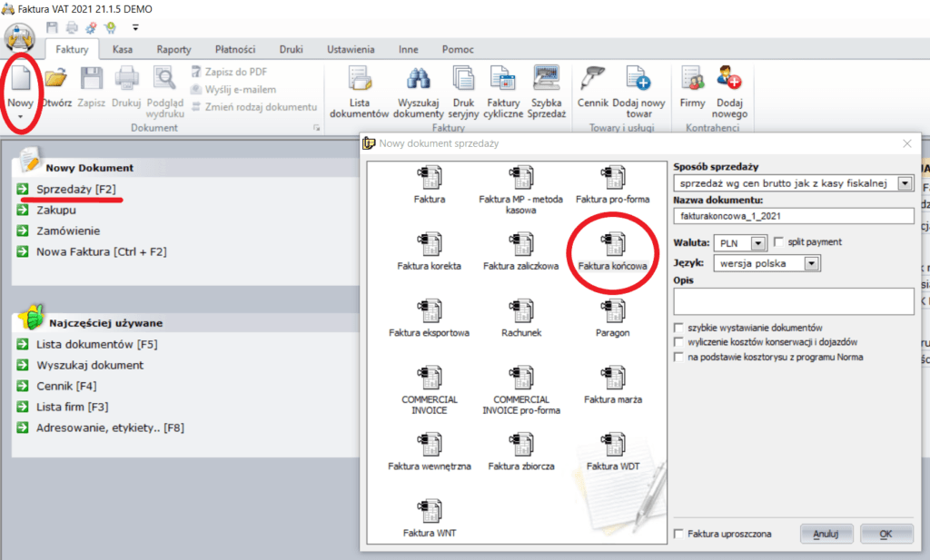Image resolution: width=930 pixels, height=560 pixels.
Task: Select the Faktura korekta document icon
Action: click(429, 243)
